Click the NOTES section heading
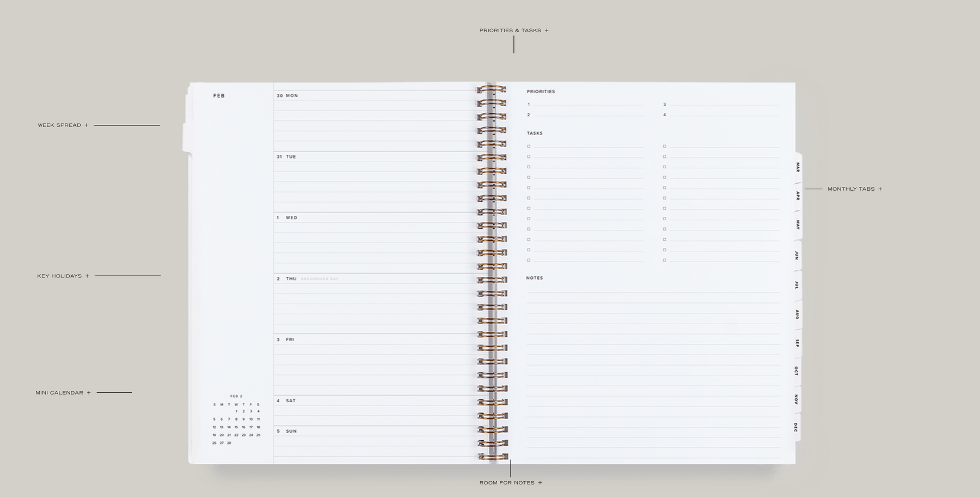Image resolution: width=980 pixels, height=497 pixels. click(x=535, y=278)
